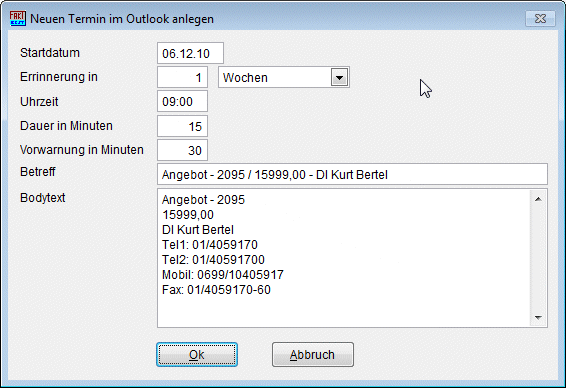
Task: Click the 'Tel1: 01/4059170' line in Bodytext
Action: [x=210, y=245]
